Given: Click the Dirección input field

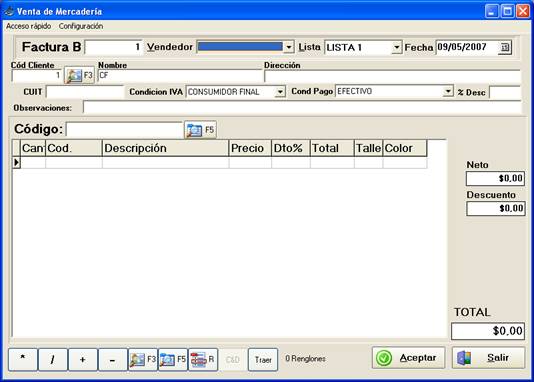Looking at the screenshot, I should pyautogui.click(x=392, y=76).
